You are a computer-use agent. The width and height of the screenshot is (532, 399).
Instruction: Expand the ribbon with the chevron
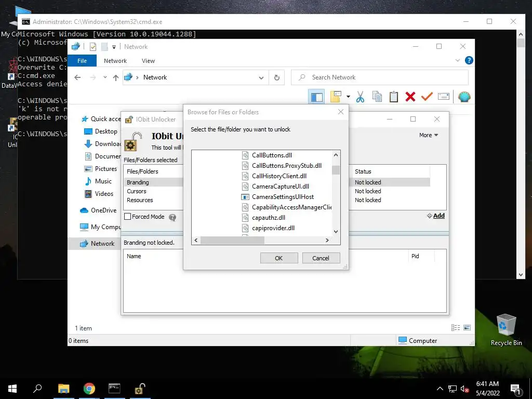point(458,60)
